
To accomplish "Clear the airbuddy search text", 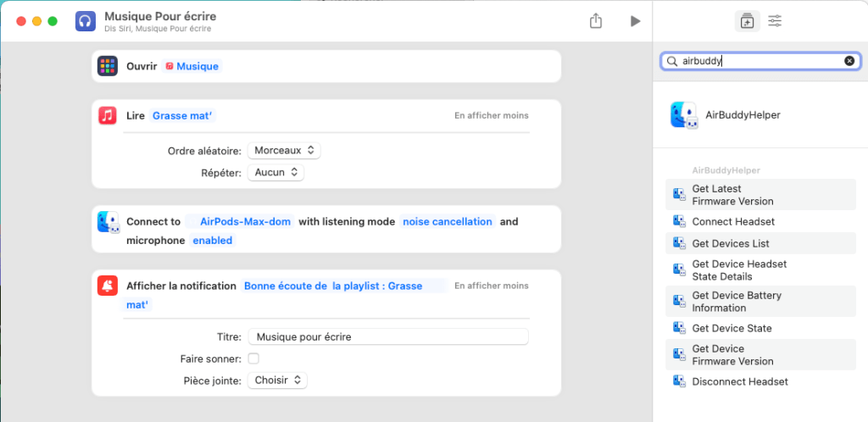I will (x=849, y=61).
